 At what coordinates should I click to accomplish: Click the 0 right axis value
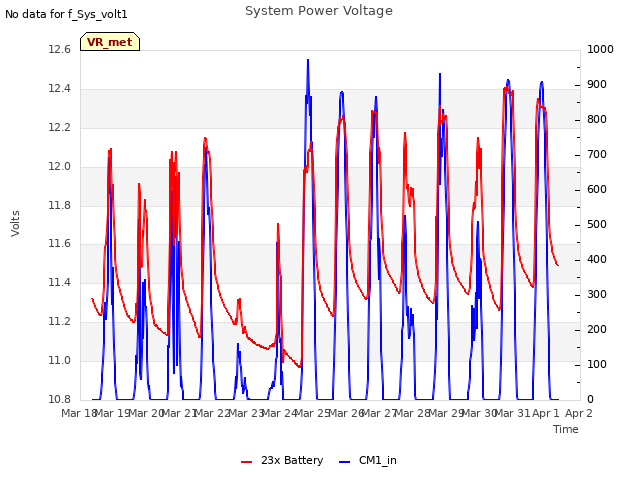590,400
